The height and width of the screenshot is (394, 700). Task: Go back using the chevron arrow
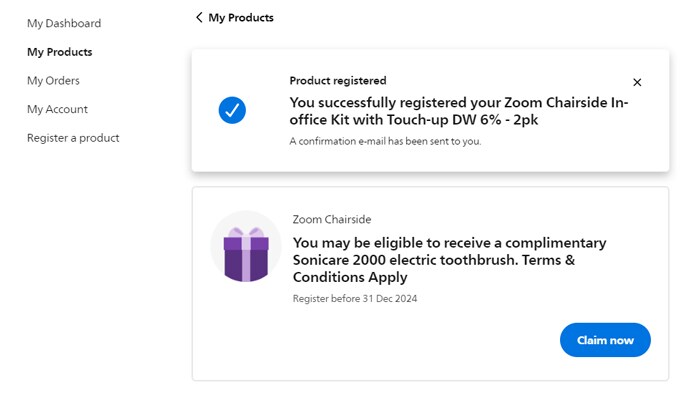point(199,17)
